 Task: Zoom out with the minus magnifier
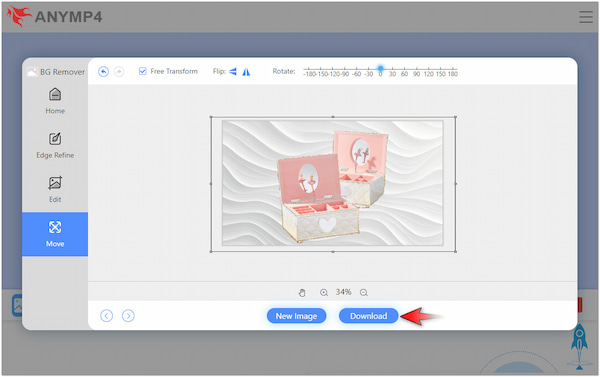(364, 293)
